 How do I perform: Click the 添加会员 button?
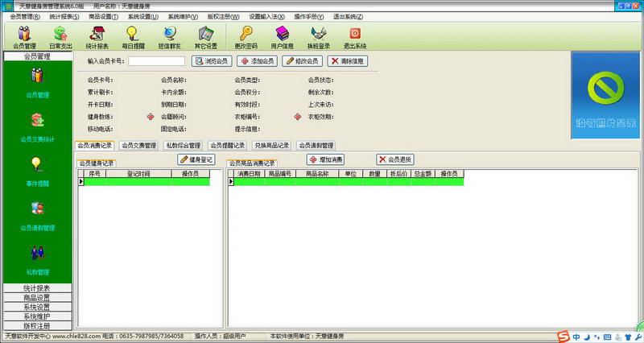click(257, 61)
